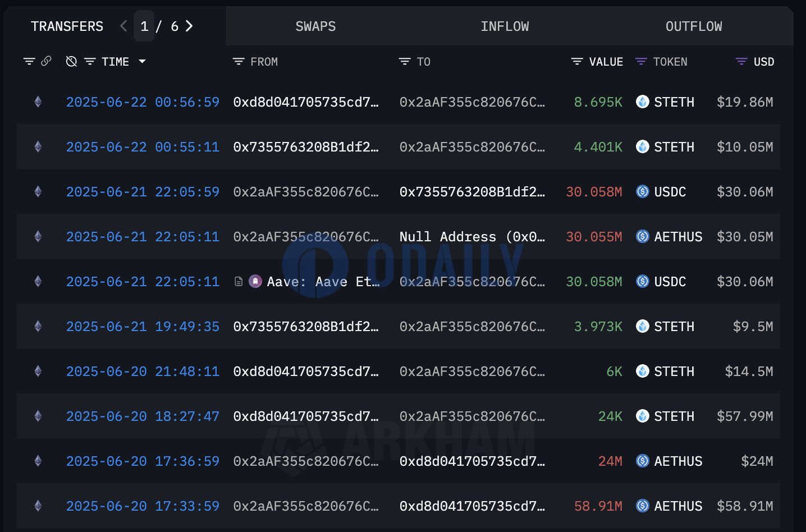Open transaction 2025-06-20 17:36:59

[x=143, y=461]
